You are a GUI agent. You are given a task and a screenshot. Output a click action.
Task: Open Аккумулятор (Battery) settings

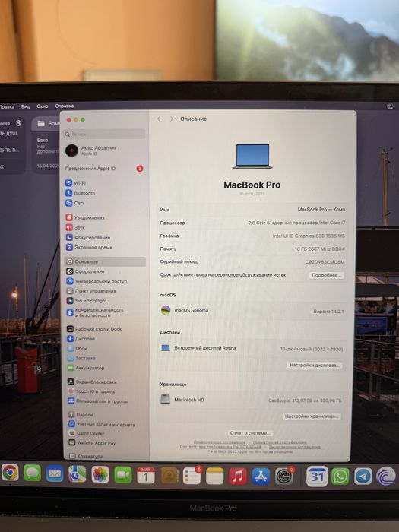click(x=85, y=368)
